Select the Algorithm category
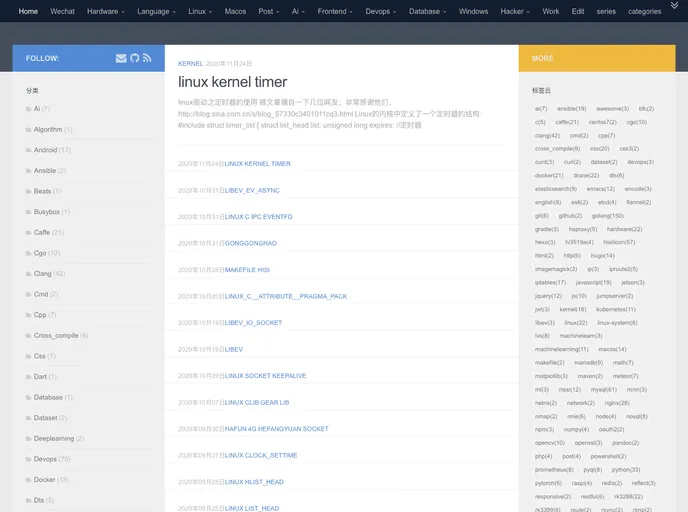This screenshot has height=512, width=688. (x=48, y=129)
